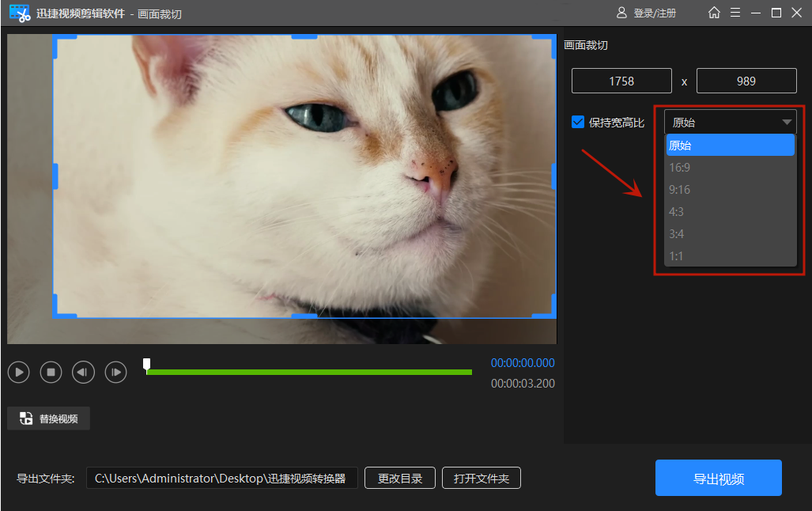
Task: Click the Play button
Action: [x=19, y=372]
